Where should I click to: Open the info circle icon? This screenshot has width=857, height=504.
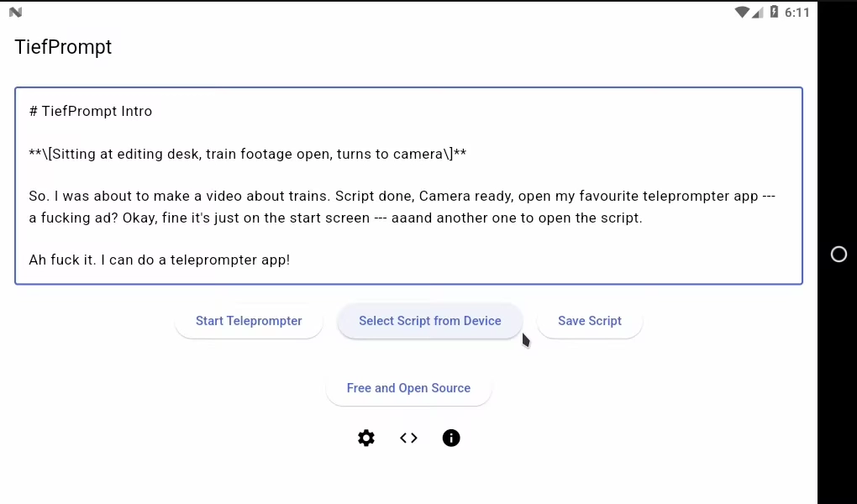(x=451, y=438)
